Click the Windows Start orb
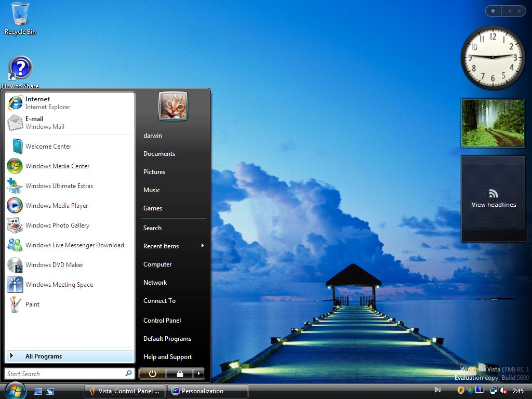532x399 pixels. tap(14, 391)
